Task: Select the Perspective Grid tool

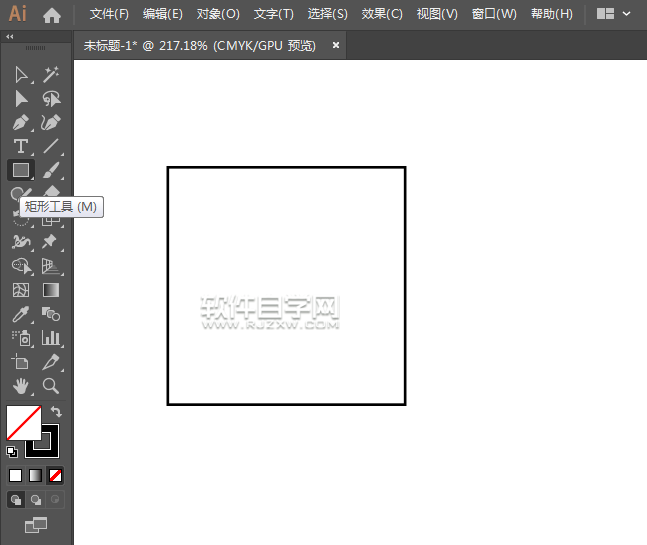Action: 51,266
